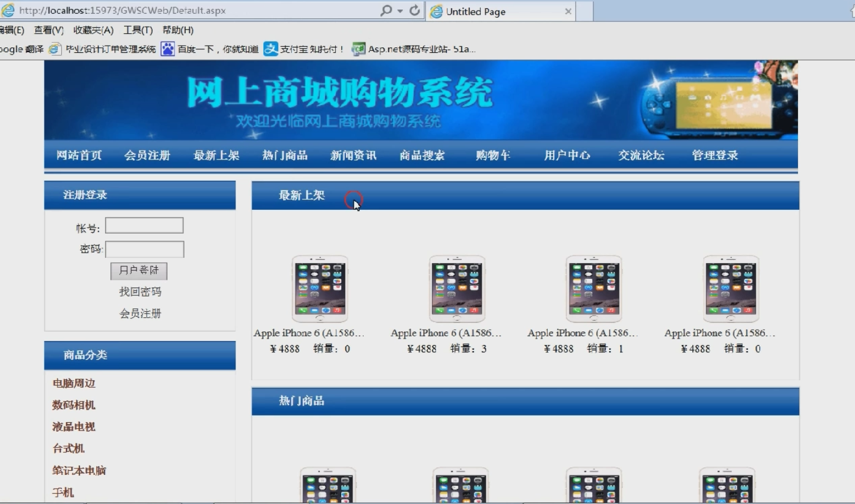Open 会员注册 in the navigation bar
This screenshot has width=855, height=504.
click(x=147, y=155)
